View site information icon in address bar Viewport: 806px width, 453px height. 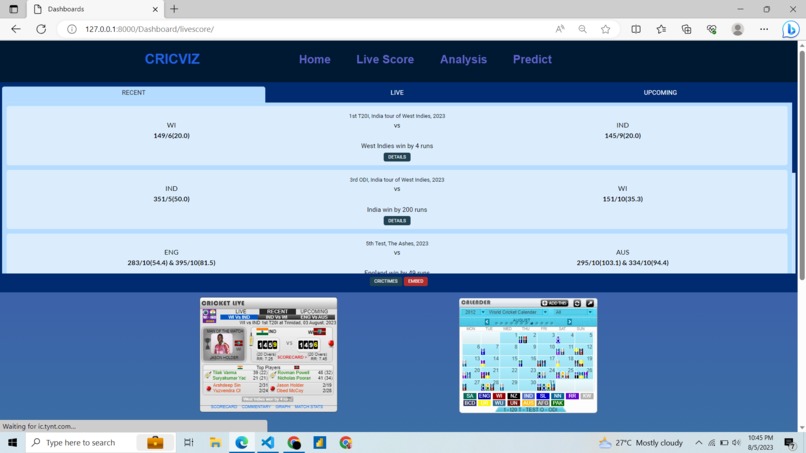click(x=72, y=29)
